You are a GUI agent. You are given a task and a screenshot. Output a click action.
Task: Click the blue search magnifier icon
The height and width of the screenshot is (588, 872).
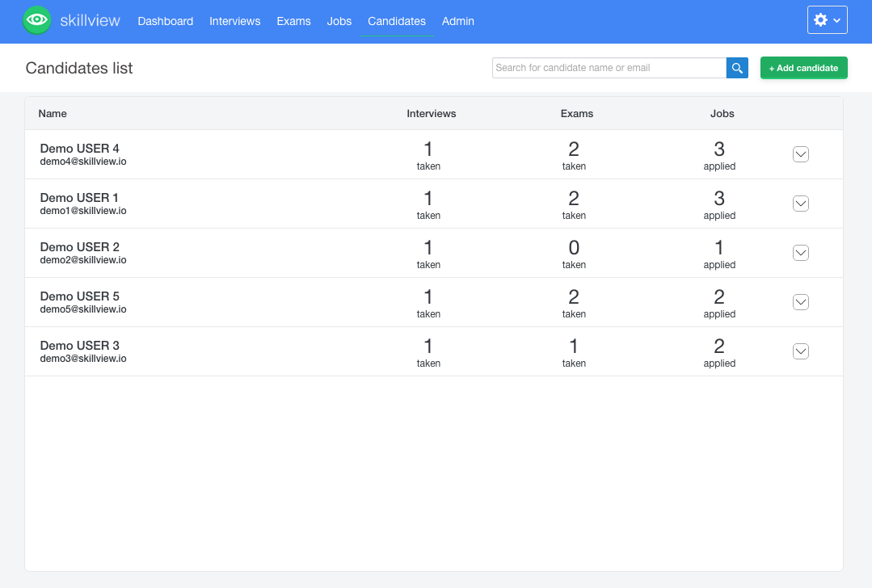[736, 68]
